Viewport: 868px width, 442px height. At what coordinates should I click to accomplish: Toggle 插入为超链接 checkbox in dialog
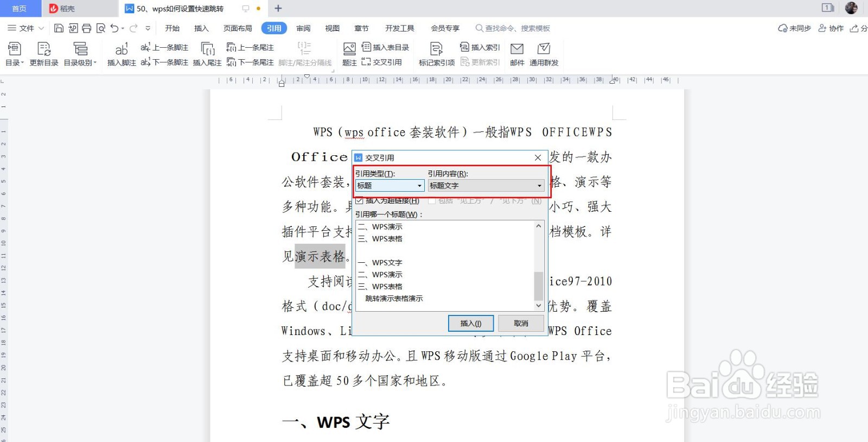pyautogui.click(x=359, y=201)
